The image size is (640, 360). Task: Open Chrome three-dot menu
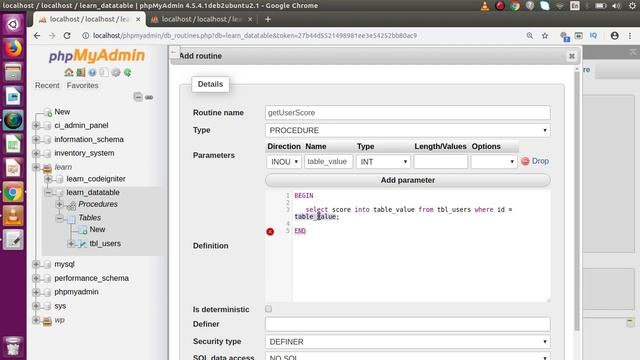tap(630, 36)
